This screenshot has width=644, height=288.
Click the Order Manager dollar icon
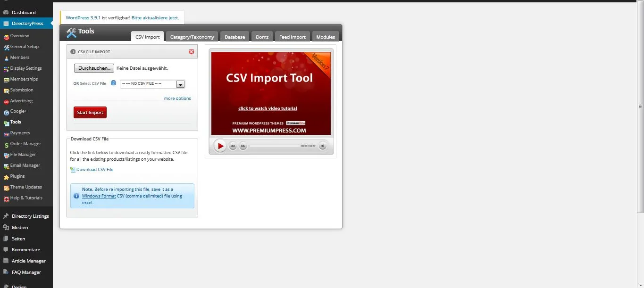[x=6, y=145]
